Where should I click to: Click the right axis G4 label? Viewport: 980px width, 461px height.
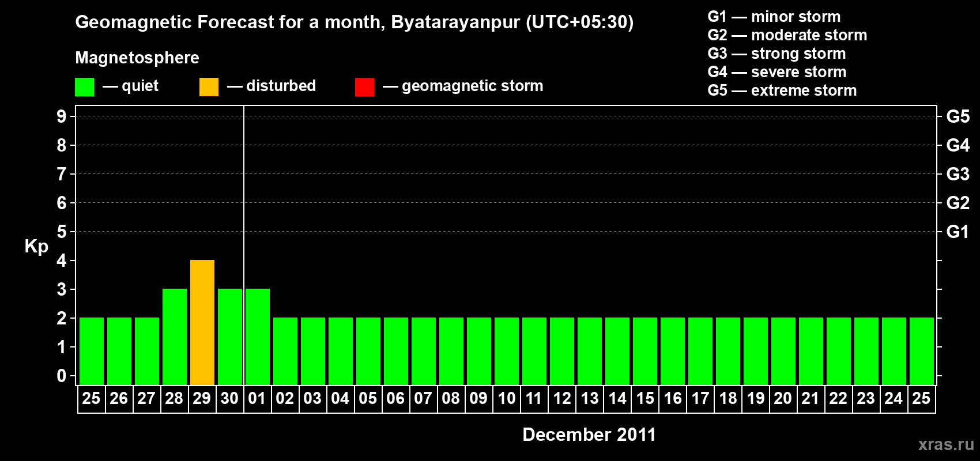point(958,145)
